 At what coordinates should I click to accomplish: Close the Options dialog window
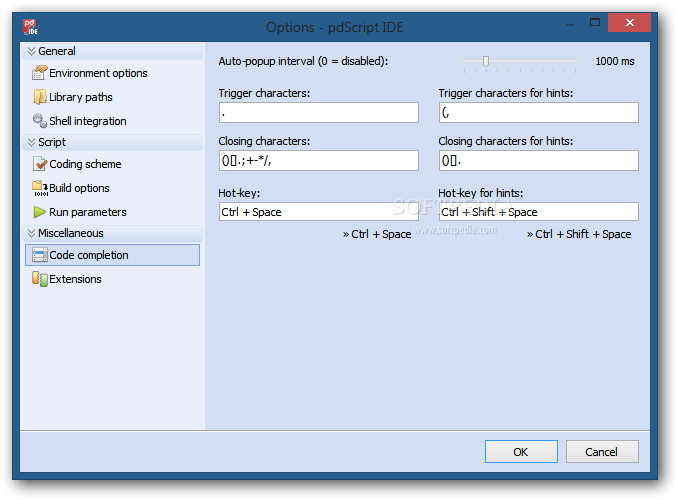point(629,22)
